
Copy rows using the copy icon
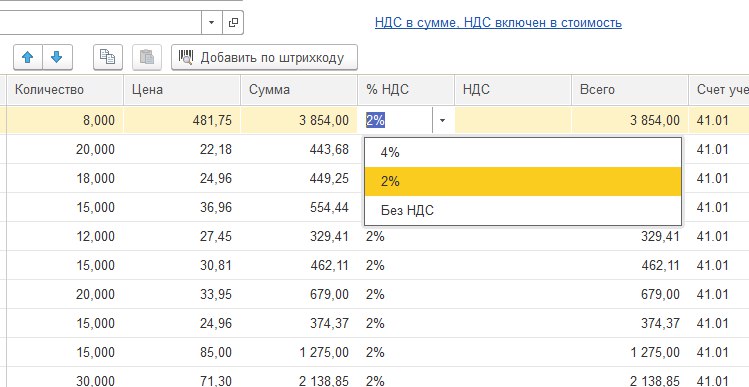[107, 57]
